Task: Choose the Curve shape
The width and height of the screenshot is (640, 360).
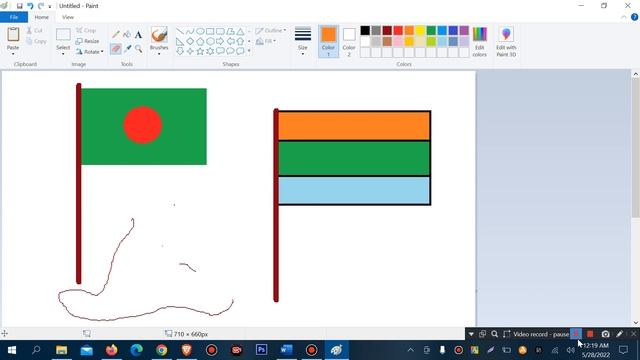Action: tap(190, 31)
